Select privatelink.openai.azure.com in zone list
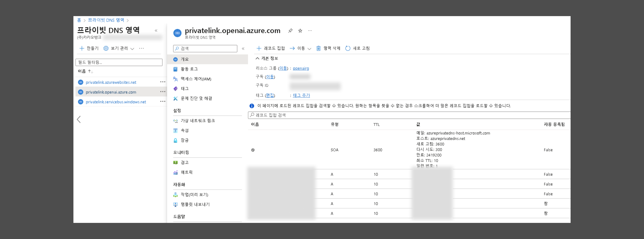Screen dimensions: 644x239 pos(111,92)
